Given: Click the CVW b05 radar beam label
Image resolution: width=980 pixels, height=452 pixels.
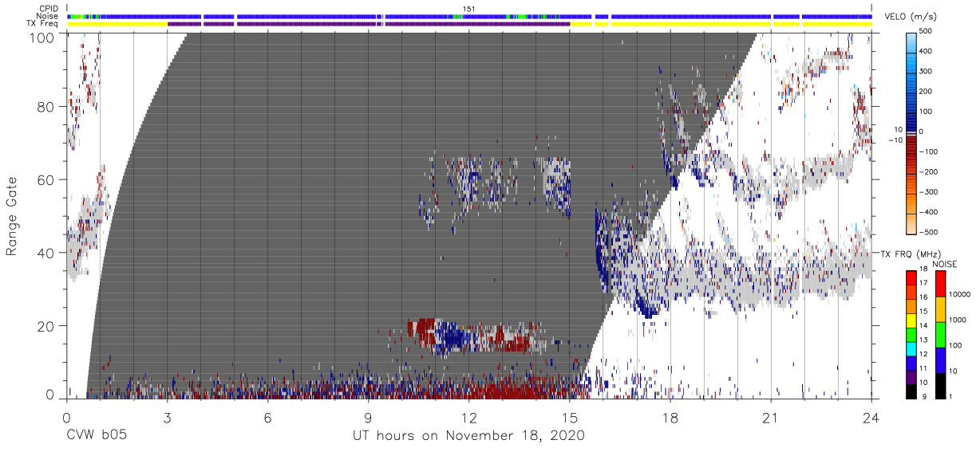Looking at the screenshot, I should [x=96, y=436].
